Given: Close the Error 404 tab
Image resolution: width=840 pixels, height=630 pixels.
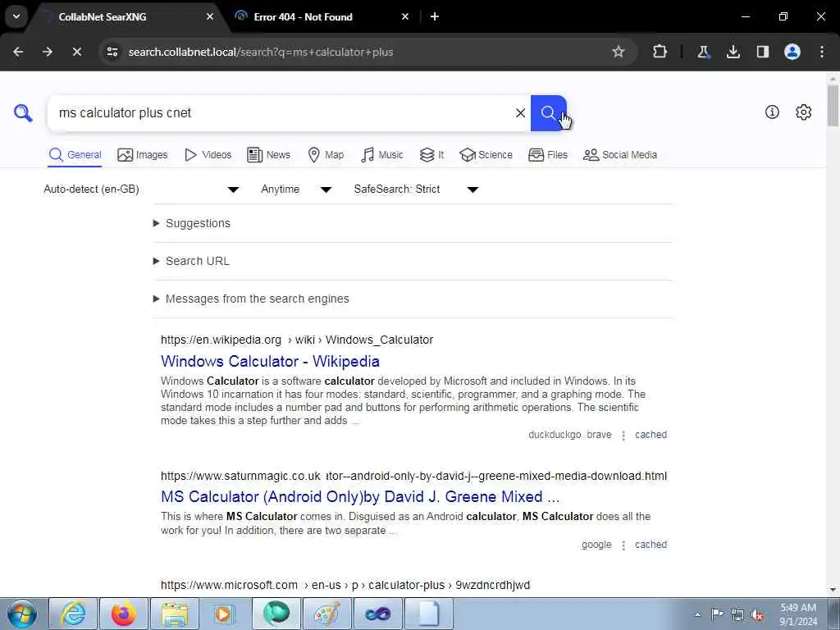Looking at the screenshot, I should (405, 16).
